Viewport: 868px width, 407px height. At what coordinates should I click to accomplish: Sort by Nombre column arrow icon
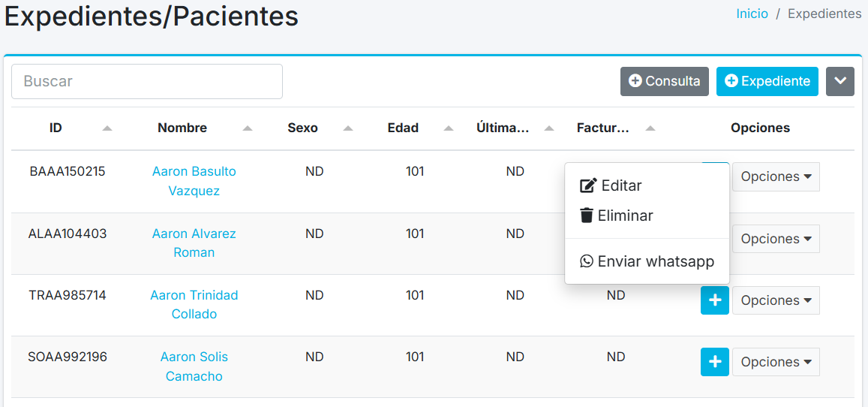[248, 128]
